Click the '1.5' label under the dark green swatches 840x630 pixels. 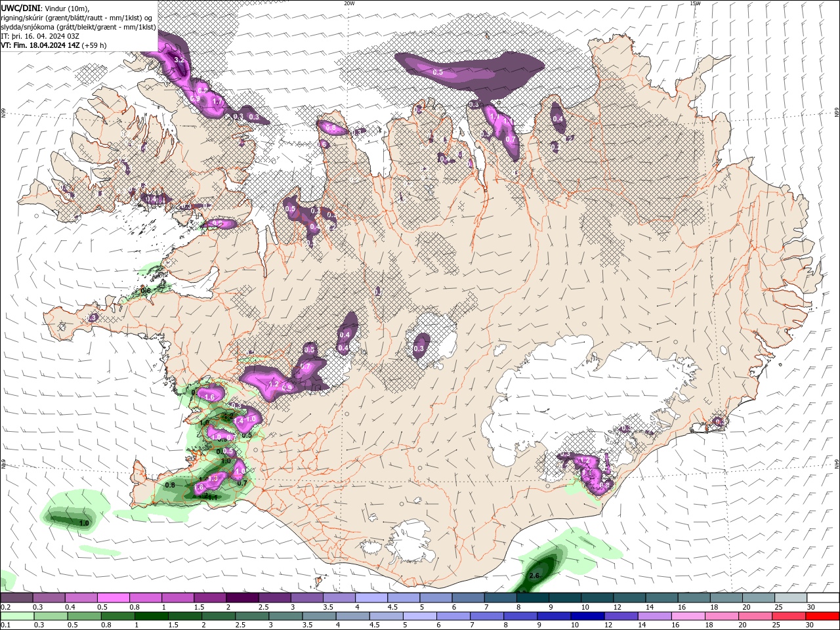click(174, 625)
